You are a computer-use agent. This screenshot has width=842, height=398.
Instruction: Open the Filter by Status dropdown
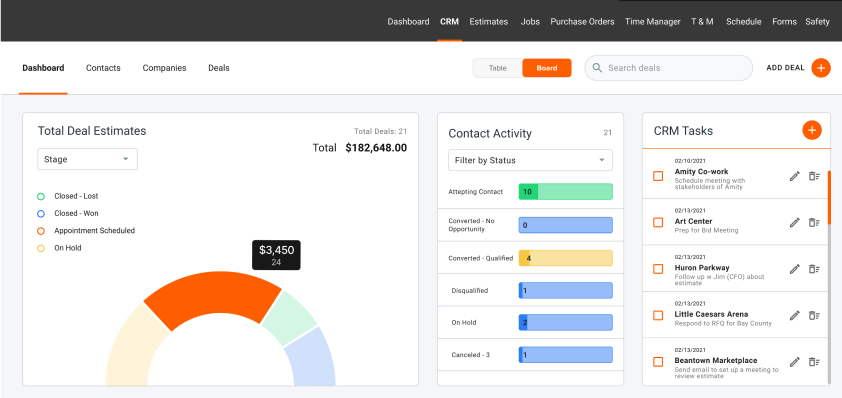click(x=530, y=160)
